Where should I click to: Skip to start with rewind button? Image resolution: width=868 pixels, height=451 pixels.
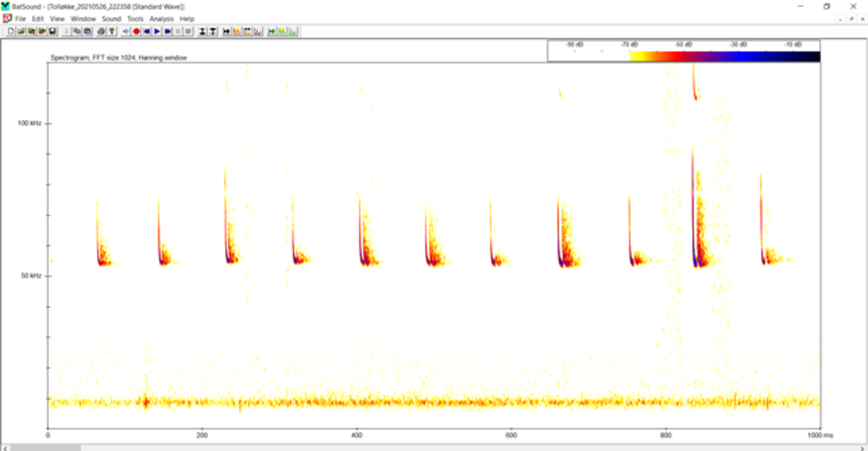[x=147, y=32]
